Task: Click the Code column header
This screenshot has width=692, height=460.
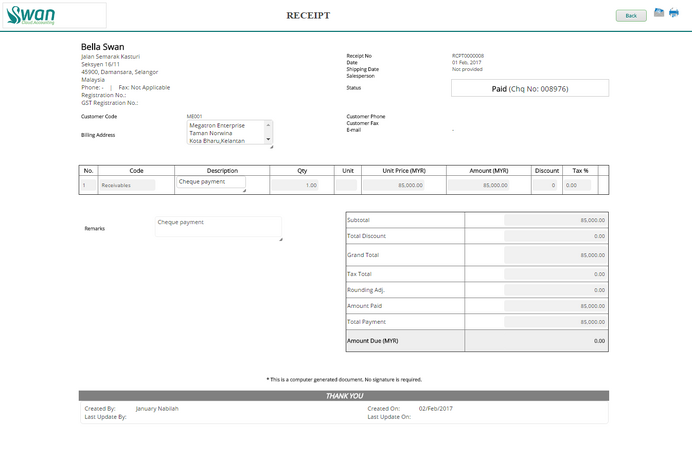Action: [x=136, y=170]
